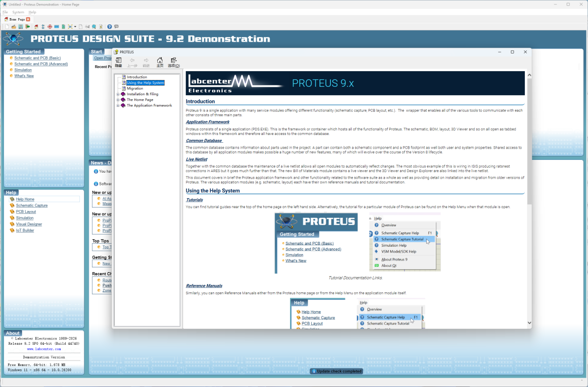
Task: Open the Help menu in menu bar
Action: [32, 12]
